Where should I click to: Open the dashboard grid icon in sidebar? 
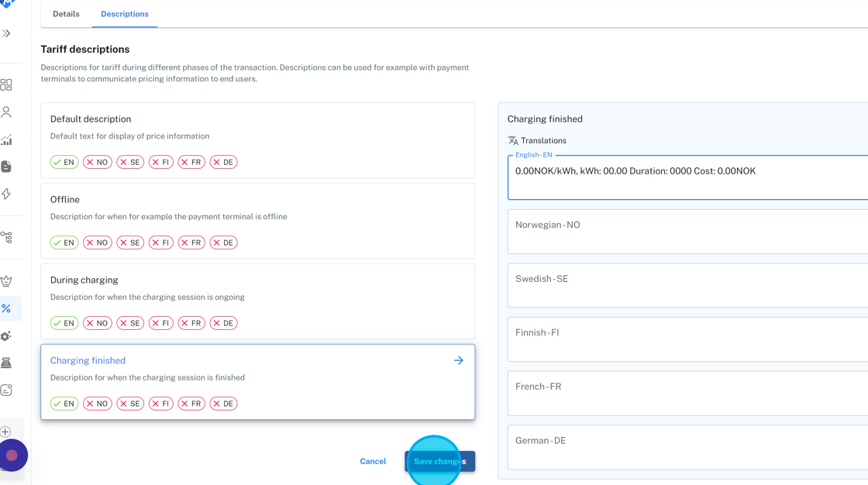point(6,84)
